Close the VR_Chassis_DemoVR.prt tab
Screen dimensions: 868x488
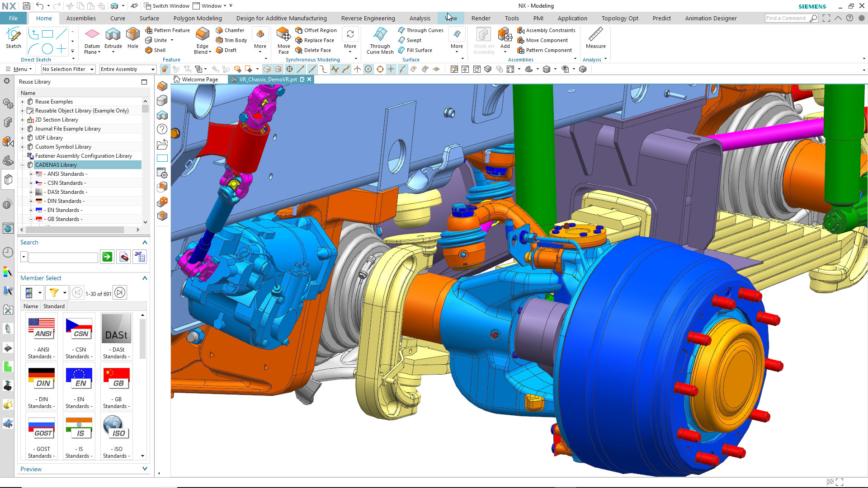click(309, 79)
